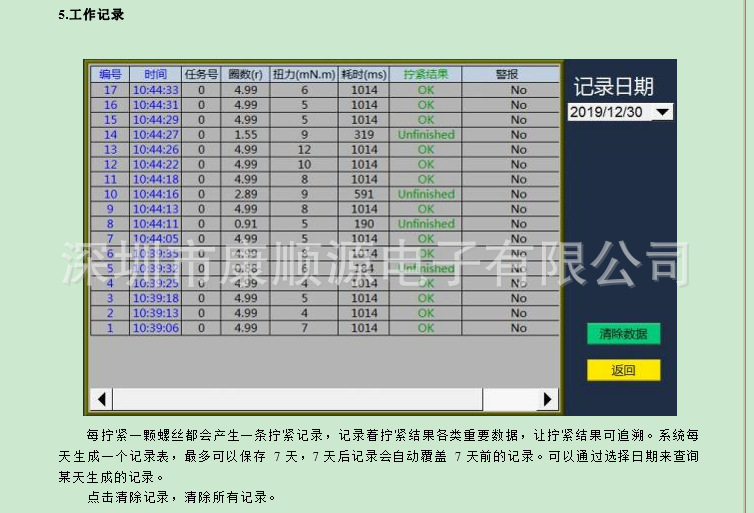Click time cell 10:44:13
This screenshot has width=754, height=513.
pos(155,209)
